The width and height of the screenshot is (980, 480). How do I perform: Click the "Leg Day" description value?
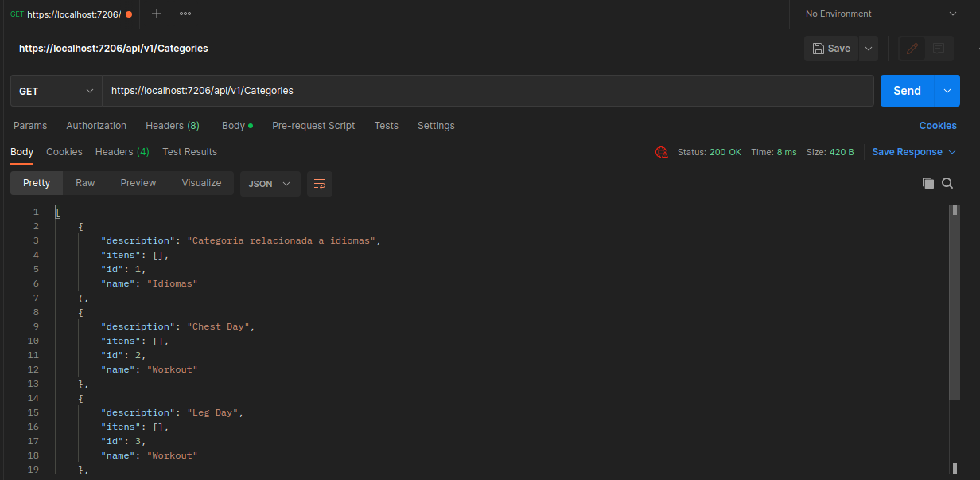click(212, 412)
